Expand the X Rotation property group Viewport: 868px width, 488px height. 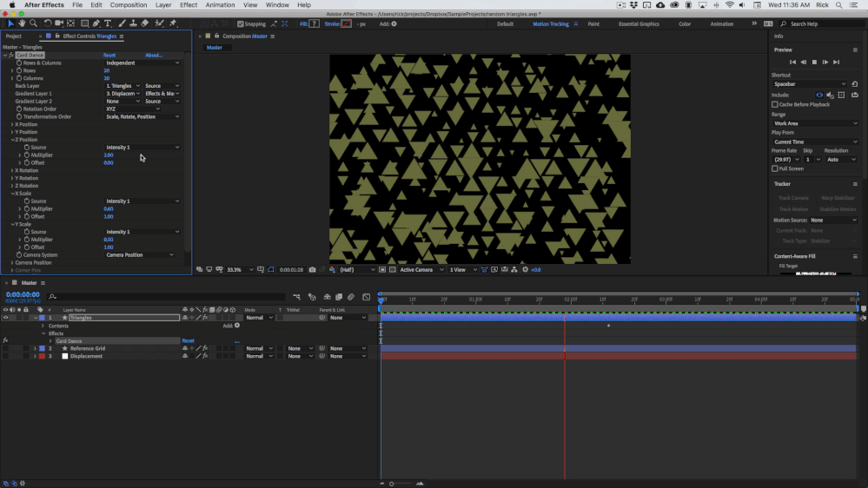[12, 171]
